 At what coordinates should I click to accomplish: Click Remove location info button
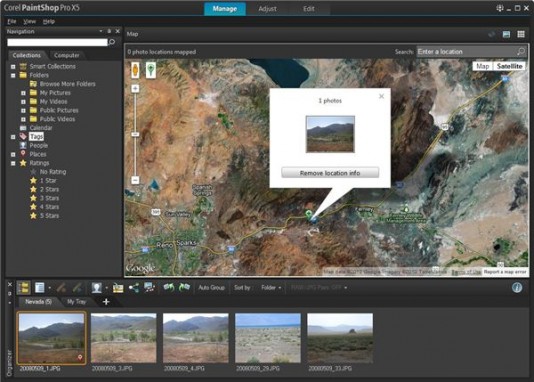[x=330, y=173]
